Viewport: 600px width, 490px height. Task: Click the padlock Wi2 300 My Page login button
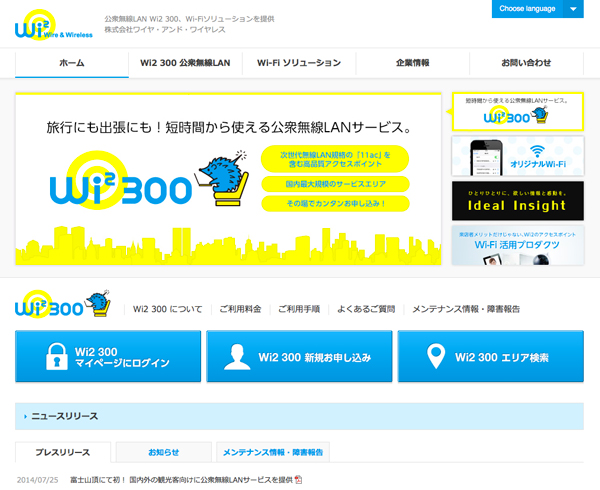[107, 357]
